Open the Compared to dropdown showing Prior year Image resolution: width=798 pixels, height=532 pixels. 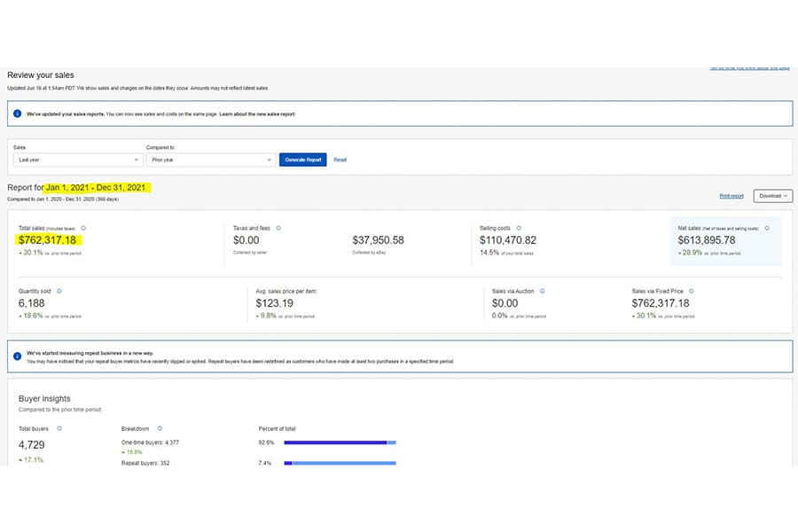click(211, 160)
